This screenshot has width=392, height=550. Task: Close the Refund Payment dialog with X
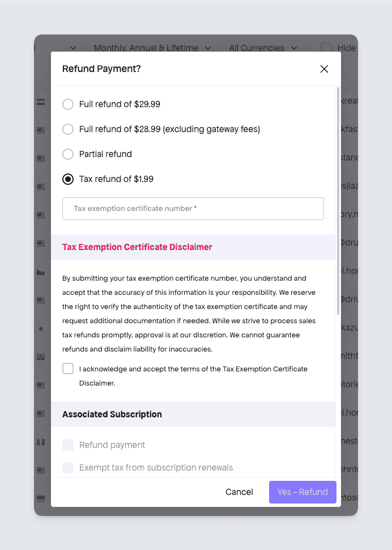point(324,69)
